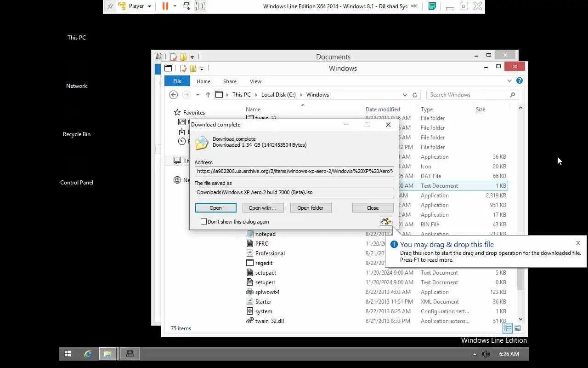Select the twain_32.dll file
588x368 pixels.
[269, 321]
